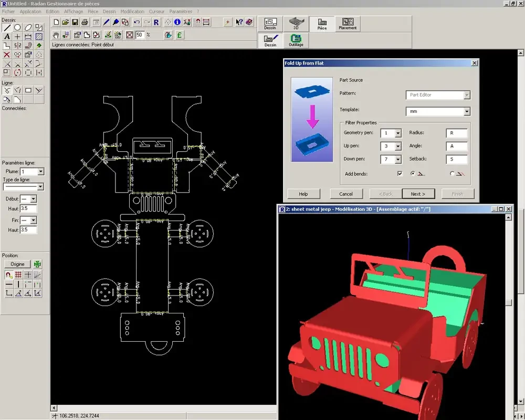The image size is (525, 420).
Task: Toggle horizontal line constraint in Position
Action: pos(9,285)
